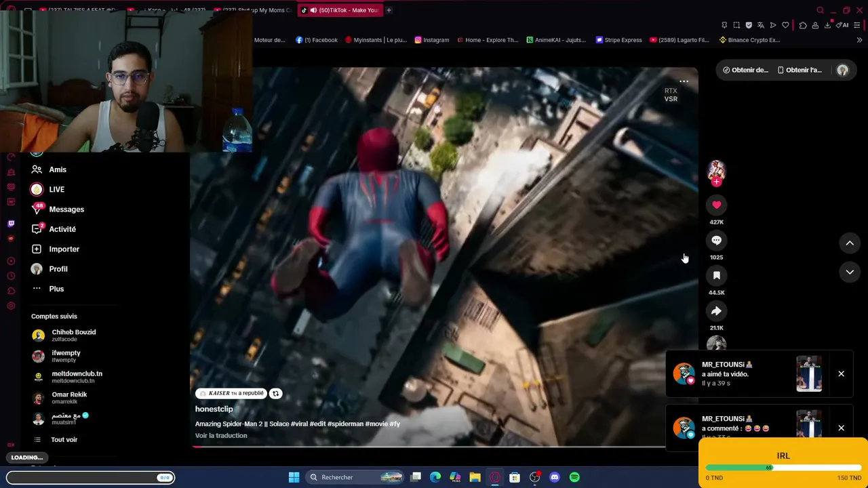
Task: Click 'Voir la traduction' under the caption
Action: [221, 436]
